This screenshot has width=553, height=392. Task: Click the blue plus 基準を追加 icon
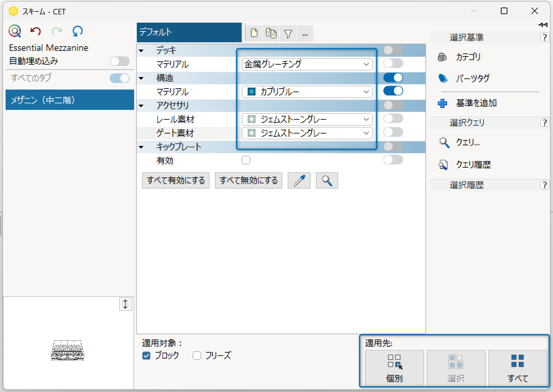[442, 103]
